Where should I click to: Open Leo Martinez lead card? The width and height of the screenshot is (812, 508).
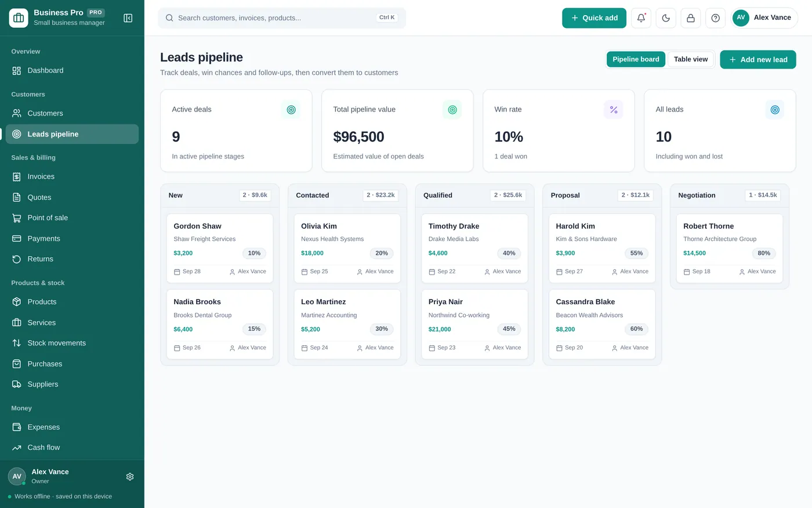click(x=347, y=325)
